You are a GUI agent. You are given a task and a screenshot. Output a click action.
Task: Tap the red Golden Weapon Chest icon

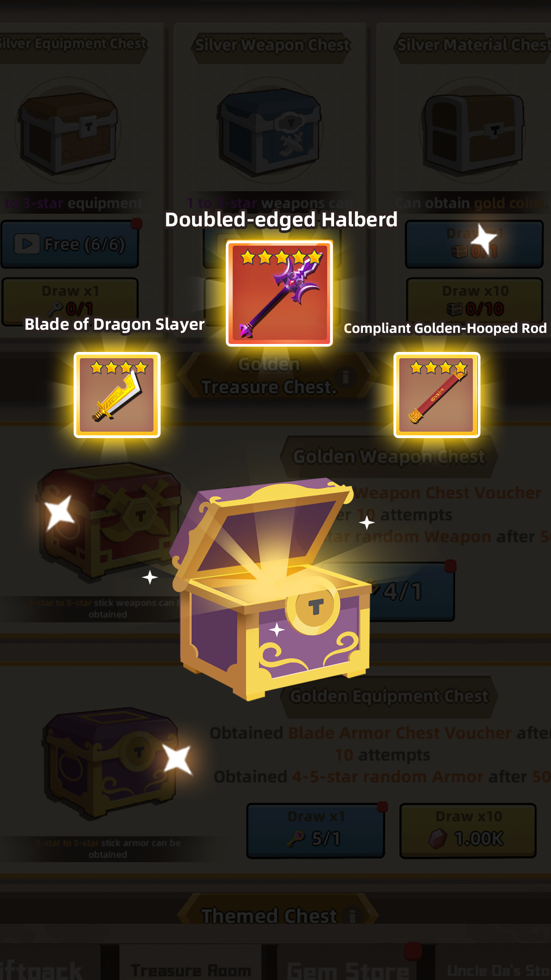click(109, 522)
